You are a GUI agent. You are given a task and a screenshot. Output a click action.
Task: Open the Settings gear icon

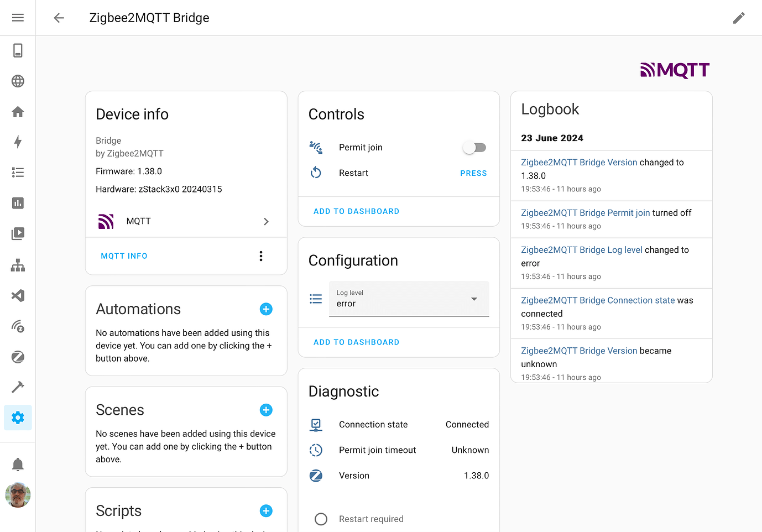18,418
